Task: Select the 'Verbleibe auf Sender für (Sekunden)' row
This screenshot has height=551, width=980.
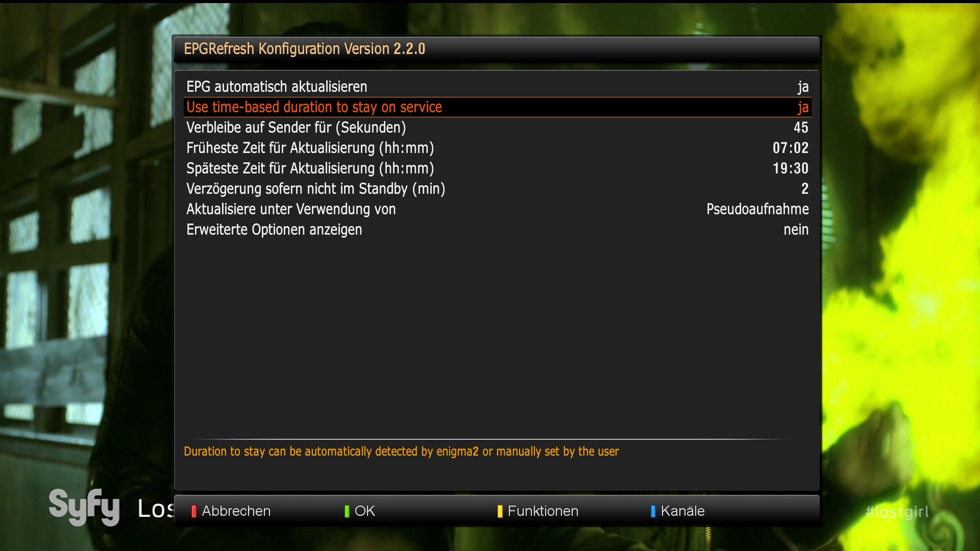Action: click(x=498, y=128)
